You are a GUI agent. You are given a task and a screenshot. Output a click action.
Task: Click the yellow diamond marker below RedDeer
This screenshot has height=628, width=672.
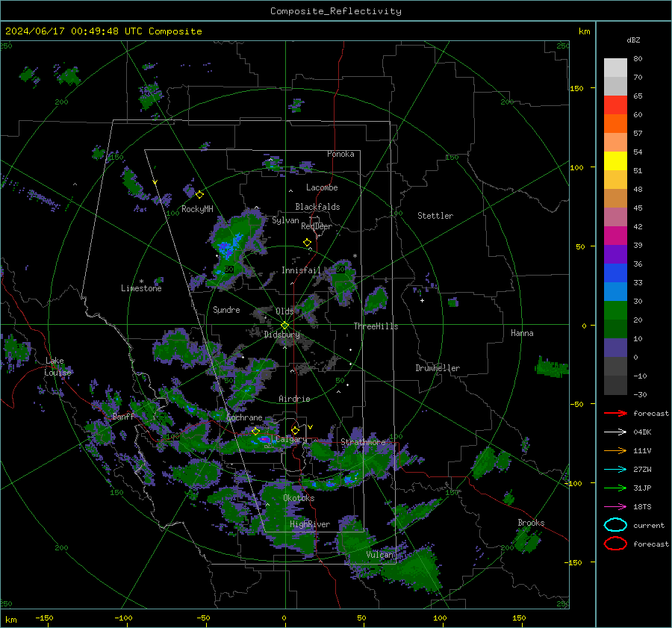pos(308,243)
